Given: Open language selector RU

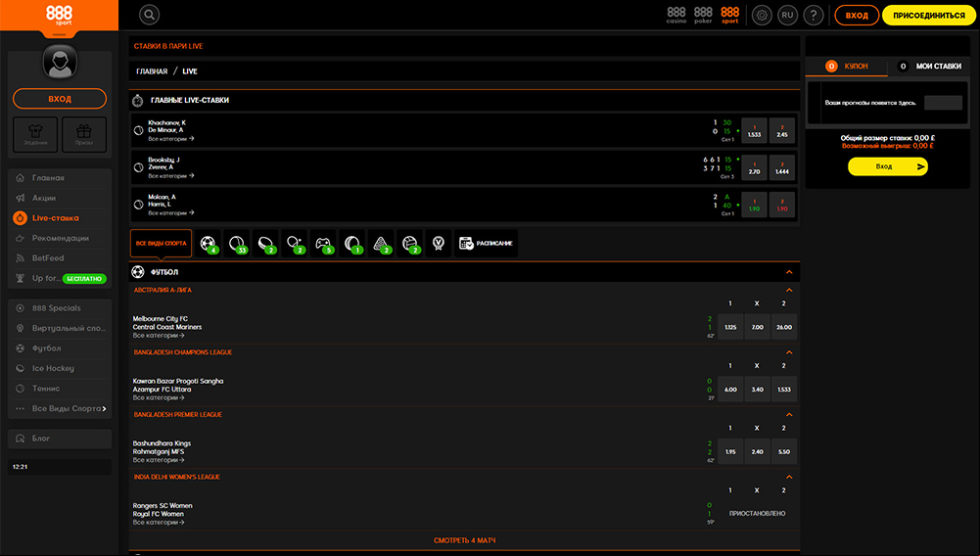Looking at the screenshot, I should 787,15.
